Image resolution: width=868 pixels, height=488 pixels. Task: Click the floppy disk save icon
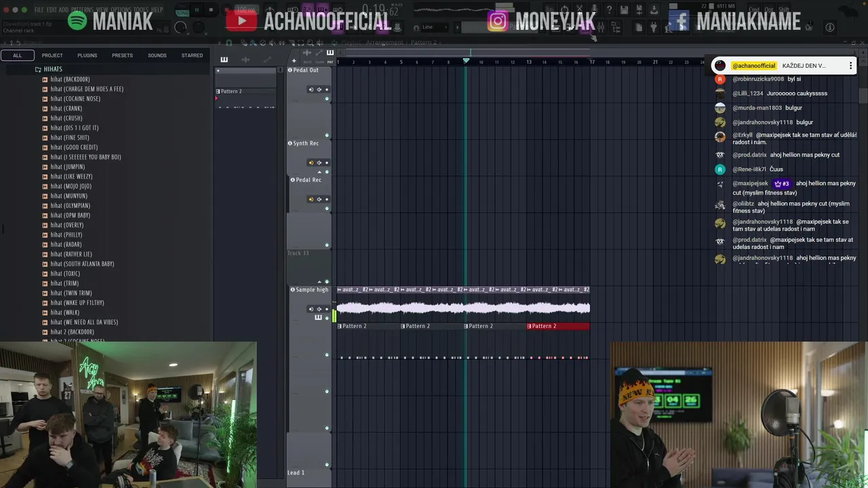pos(625,9)
